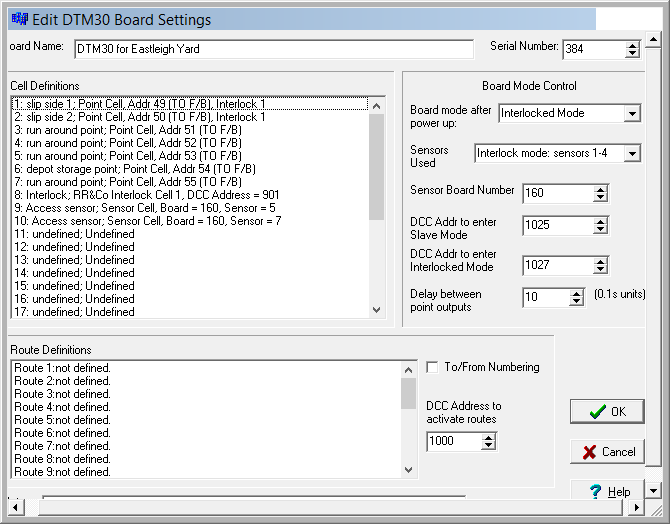Increment the DCC Addr Slave Mode spinner

[597, 221]
